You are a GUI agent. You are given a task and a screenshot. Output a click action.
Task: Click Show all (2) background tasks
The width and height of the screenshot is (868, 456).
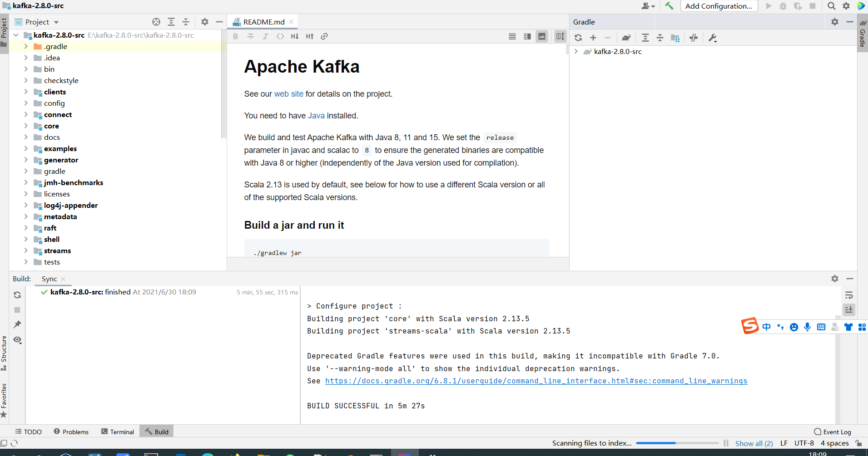coord(754,443)
